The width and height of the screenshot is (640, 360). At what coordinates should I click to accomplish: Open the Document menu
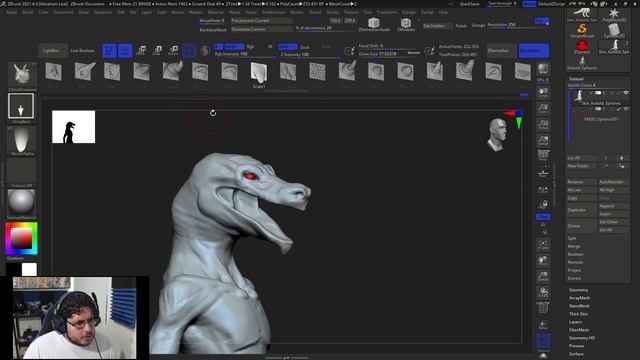[64, 12]
